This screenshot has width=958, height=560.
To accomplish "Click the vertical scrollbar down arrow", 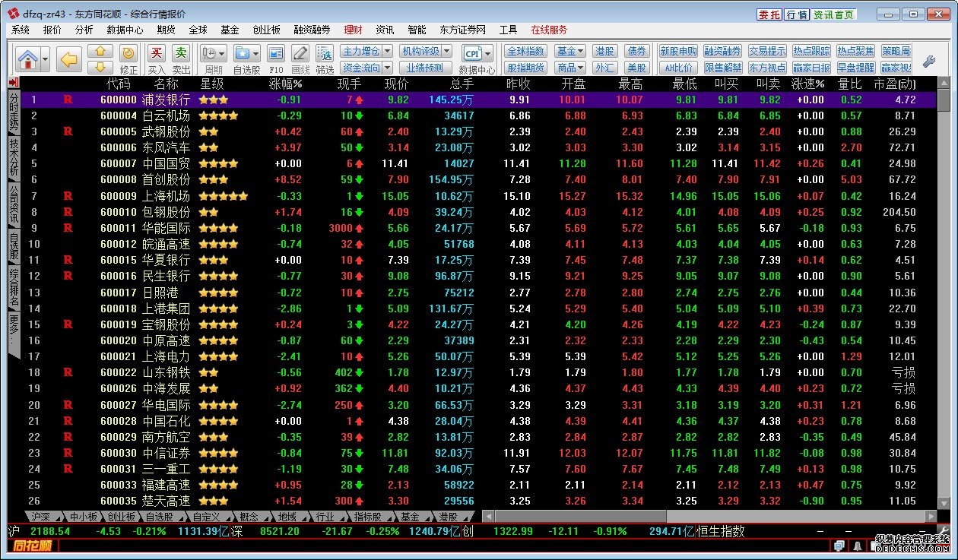I will pyautogui.click(x=944, y=504).
